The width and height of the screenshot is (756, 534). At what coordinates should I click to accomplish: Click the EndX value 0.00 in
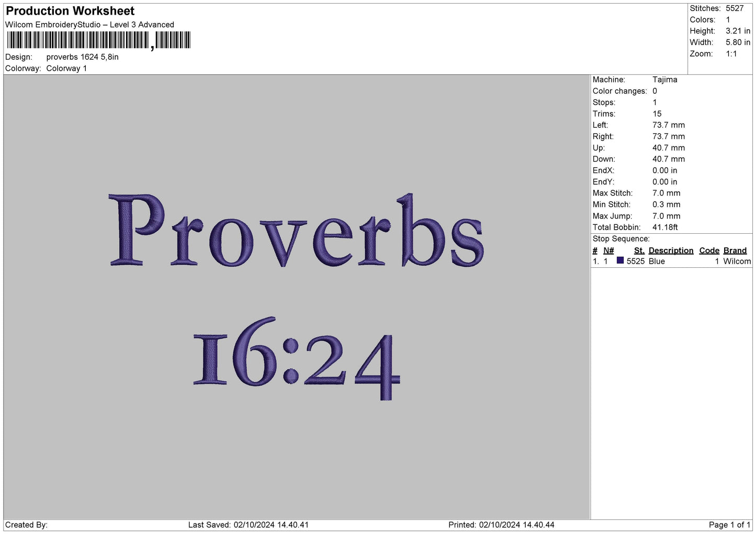click(665, 171)
